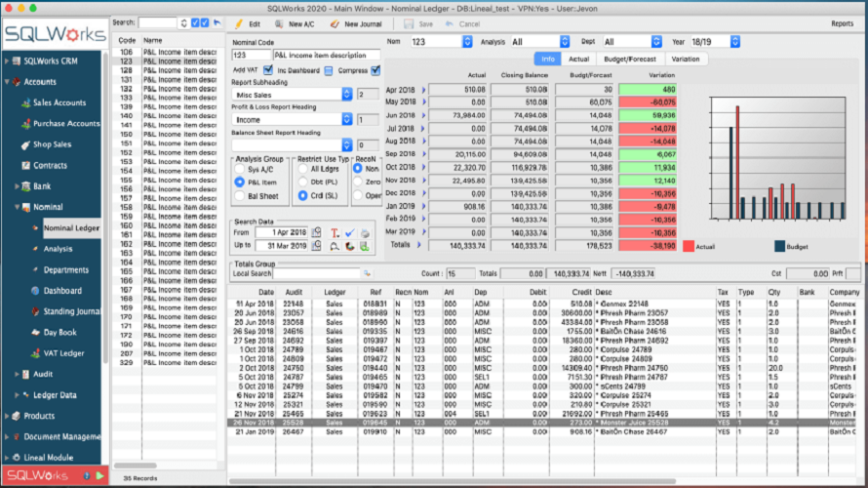Open the Year 18/19 dropdown
The width and height of the screenshot is (868, 488).
[735, 42]
